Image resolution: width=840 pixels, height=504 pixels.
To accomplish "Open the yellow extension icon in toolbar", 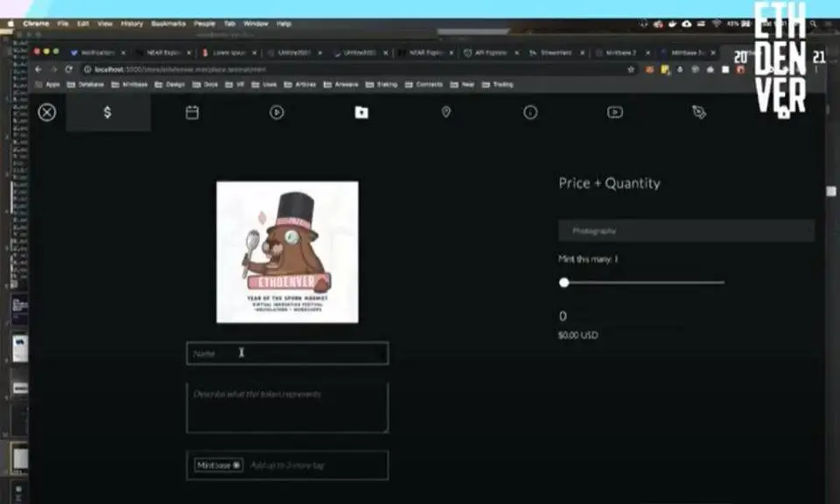I will click(665, 70).
